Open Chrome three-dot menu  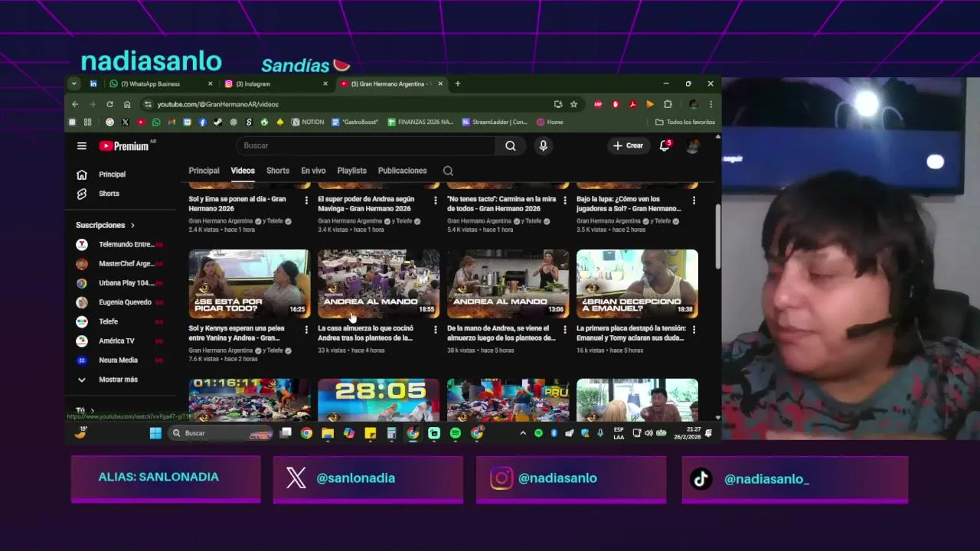[710, 104]
